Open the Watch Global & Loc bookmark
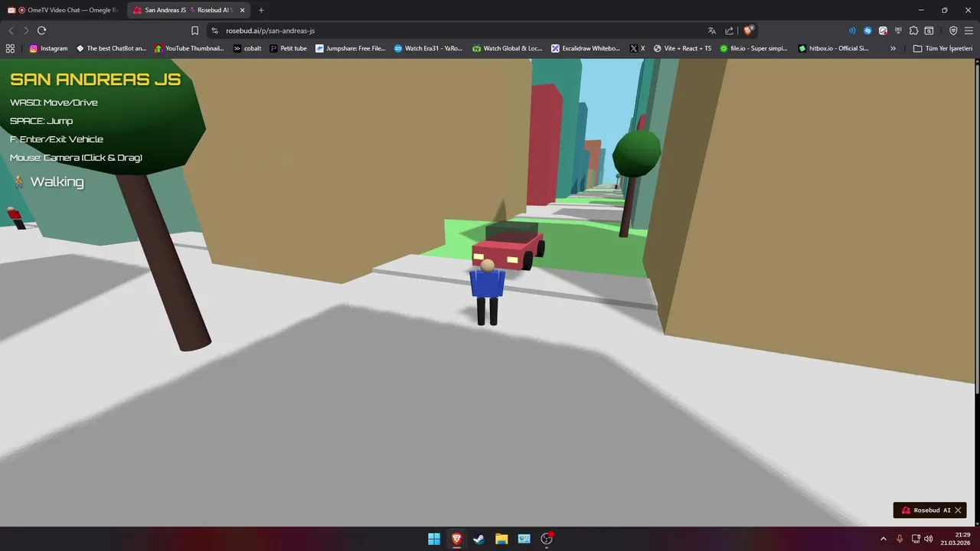This screenshot has width=980, height=551. coord(507,48)
